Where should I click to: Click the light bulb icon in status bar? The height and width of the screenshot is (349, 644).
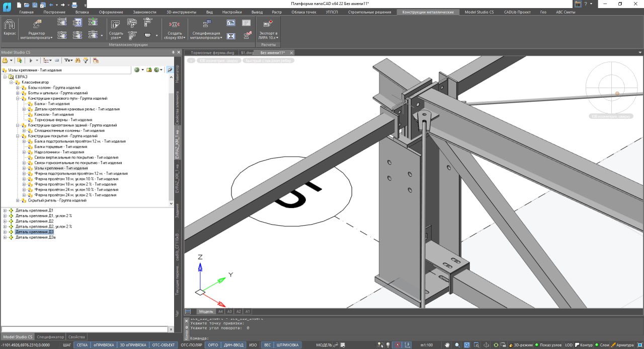coord(388,345)
